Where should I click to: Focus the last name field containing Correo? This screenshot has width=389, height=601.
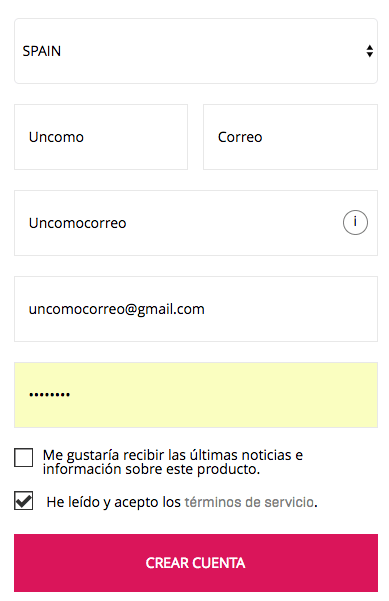(291, 137)
